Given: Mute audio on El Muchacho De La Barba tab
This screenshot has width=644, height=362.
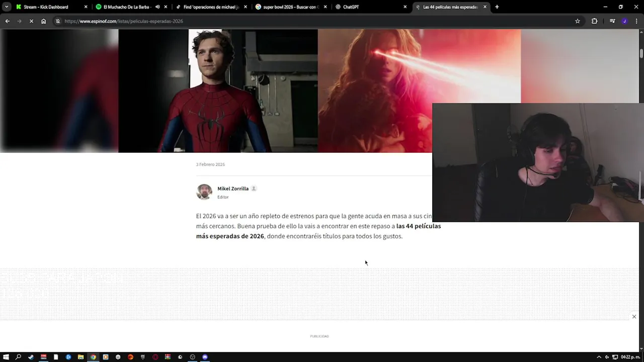Looking at the screenshot, I should pos(157,7).
